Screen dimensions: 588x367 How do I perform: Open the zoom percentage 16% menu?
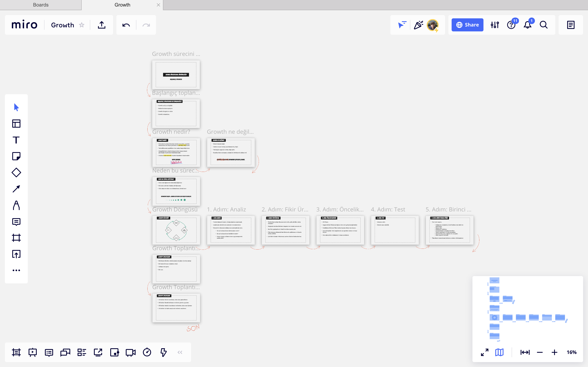pos(571,352)
